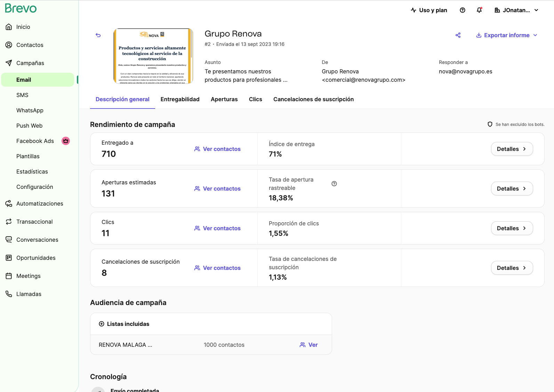
Task: Click the Brevo logo
Action: (x=21, y=8)
